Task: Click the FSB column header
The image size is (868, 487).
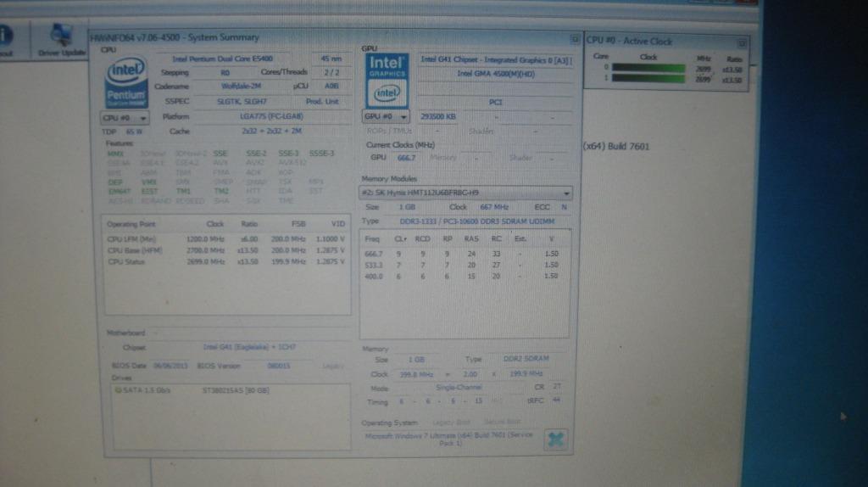Action: click(x=298, y=224)
